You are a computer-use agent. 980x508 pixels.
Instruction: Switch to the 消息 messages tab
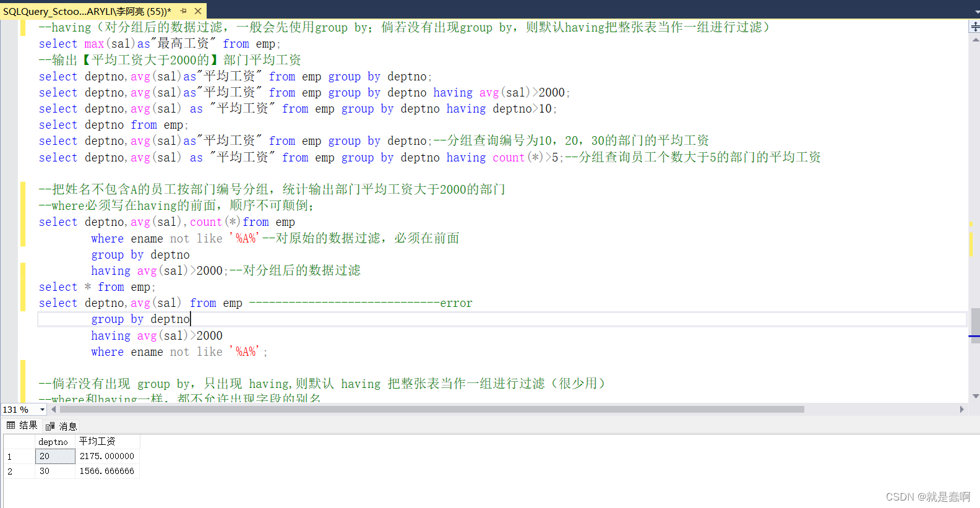tap(61, 426)
